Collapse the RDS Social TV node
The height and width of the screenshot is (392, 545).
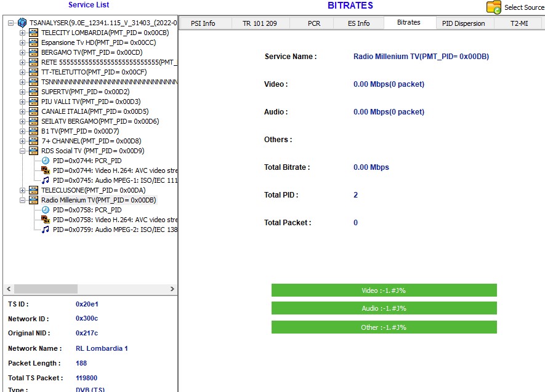(23, 151)
